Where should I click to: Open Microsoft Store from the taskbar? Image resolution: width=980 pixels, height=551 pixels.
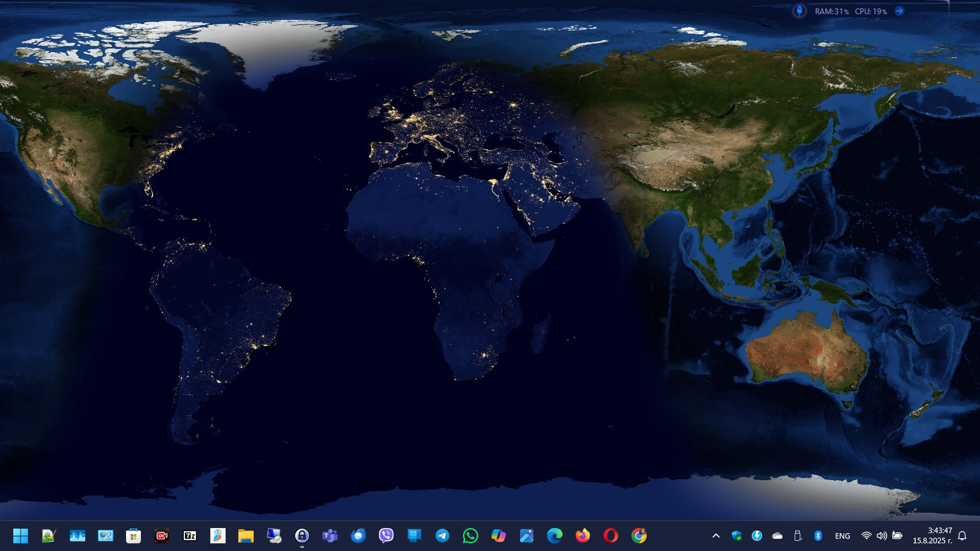coord(133,536)
